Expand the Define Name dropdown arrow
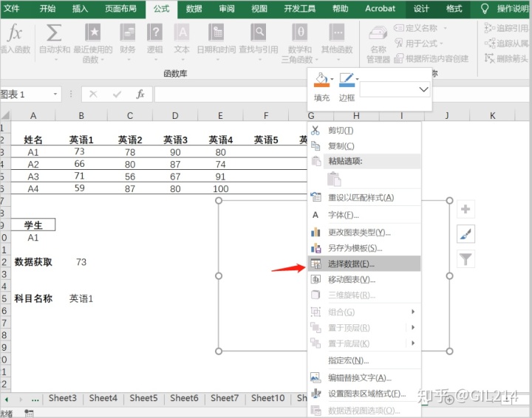532x418 pixels. pos(445,28)
